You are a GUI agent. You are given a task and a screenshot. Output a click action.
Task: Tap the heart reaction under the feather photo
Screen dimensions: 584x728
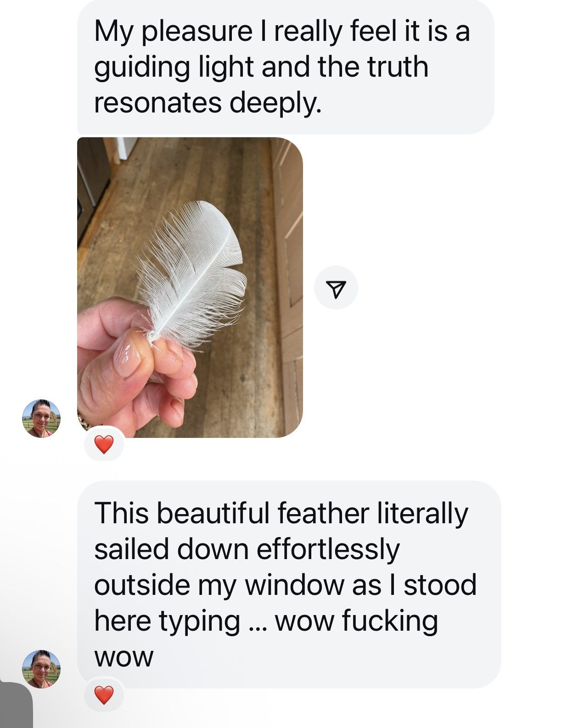click(x=104, y=445)
